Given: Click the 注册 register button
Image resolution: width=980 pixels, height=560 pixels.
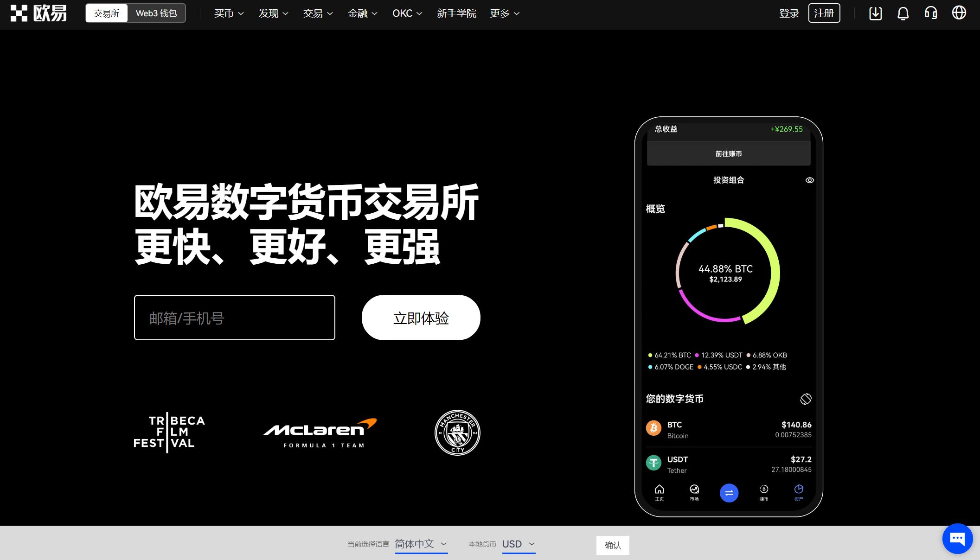Looking at the screenshot, I should (825, 13).
